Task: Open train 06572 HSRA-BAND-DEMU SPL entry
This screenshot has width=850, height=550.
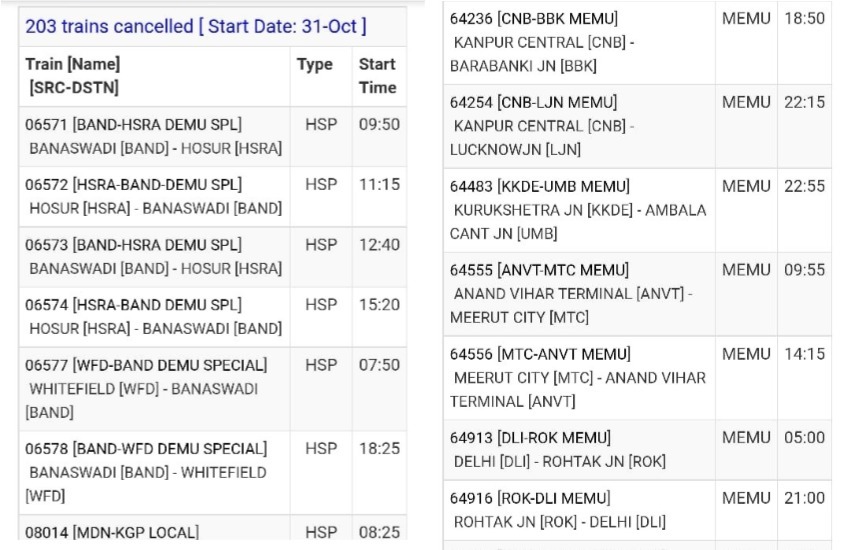Action: coord(212,197)
